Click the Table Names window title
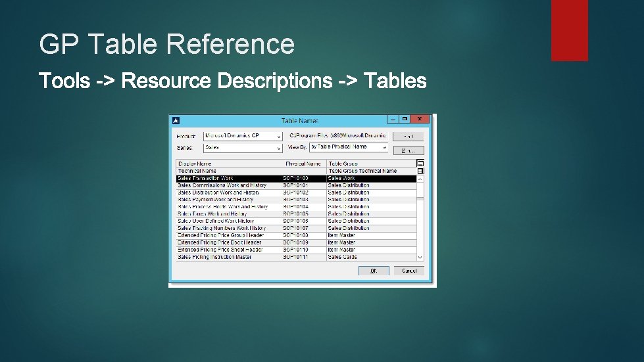This screenshot has height=362, width=644. 299,120
